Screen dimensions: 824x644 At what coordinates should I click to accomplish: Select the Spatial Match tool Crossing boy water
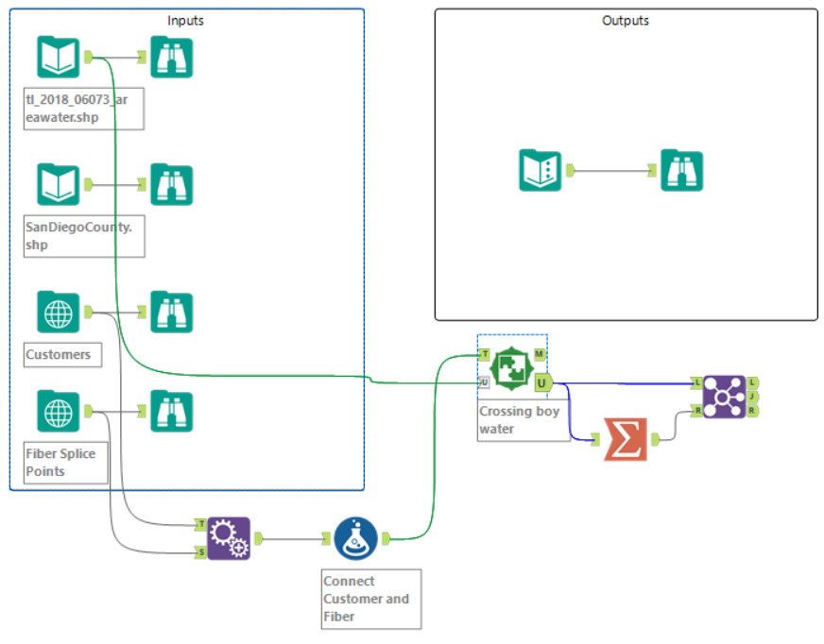click(x=512, y=368)
